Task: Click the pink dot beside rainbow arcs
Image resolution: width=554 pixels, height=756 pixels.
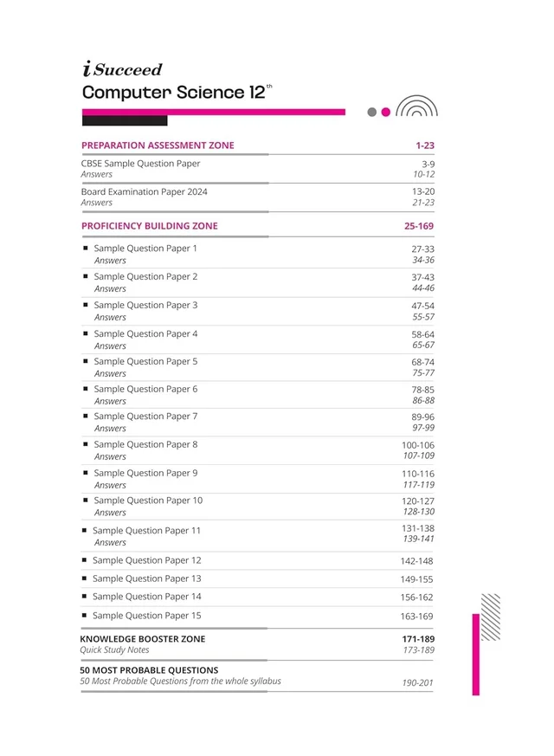Action: click(386, 112)
